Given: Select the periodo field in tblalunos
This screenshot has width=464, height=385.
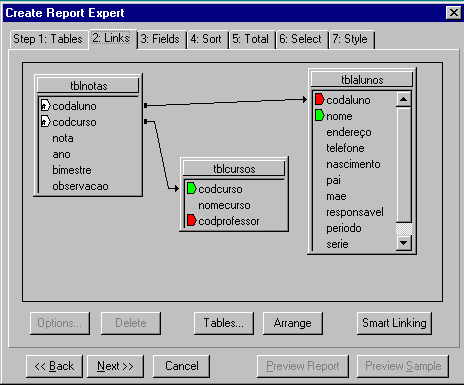Looking at the screenshot, I should tap(344, 228).
